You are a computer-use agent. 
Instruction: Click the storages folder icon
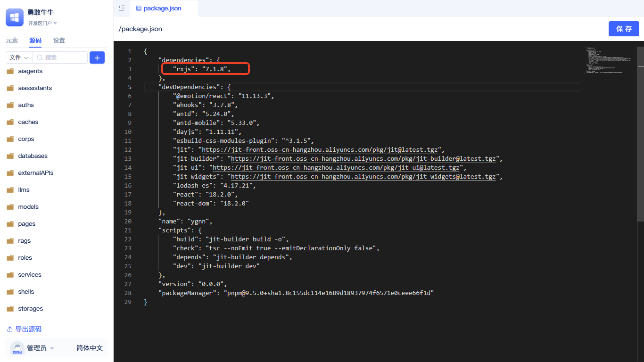point(10,309)
